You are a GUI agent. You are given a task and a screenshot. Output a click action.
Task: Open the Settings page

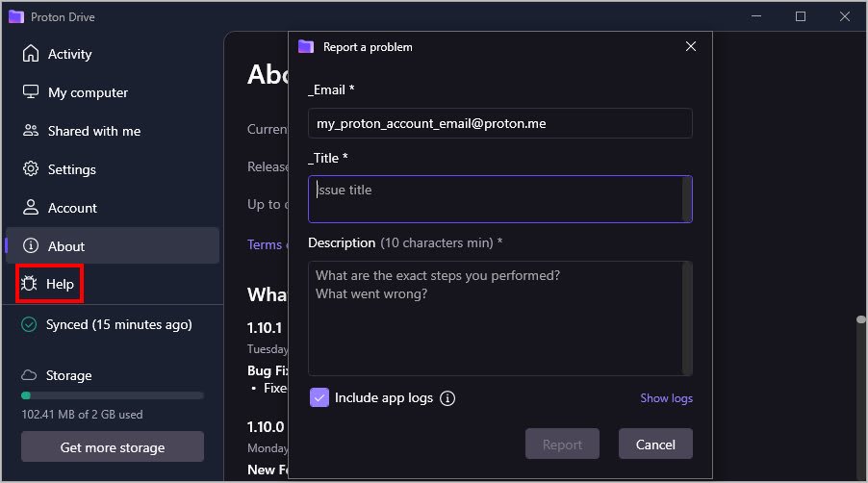click(x=113, y=169)
